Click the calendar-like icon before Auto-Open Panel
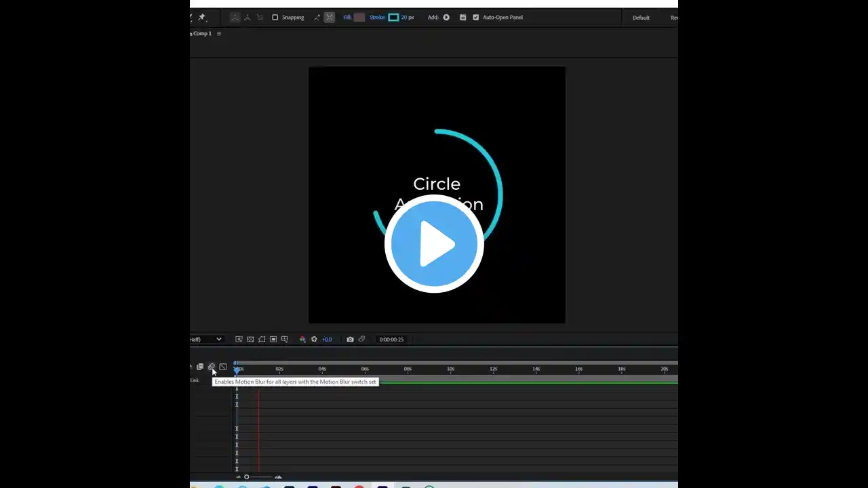Screen dimensions: 868x488 (x=463, y=18)
